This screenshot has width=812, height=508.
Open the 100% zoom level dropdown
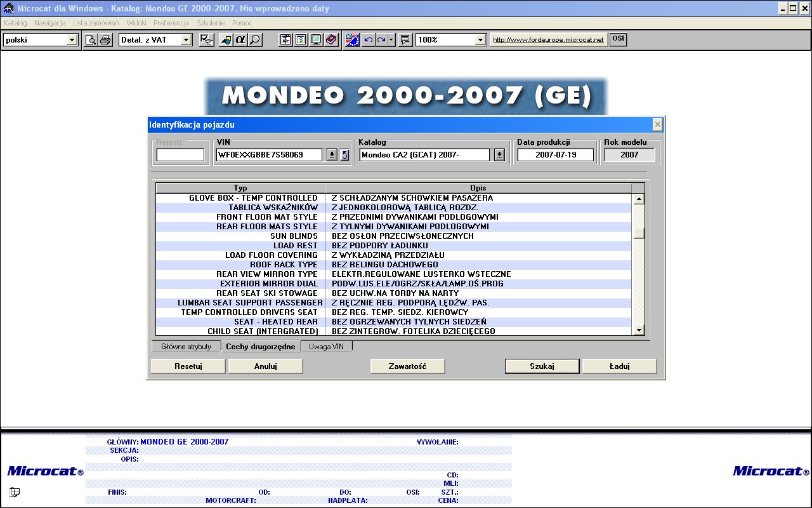coord(480,40)
